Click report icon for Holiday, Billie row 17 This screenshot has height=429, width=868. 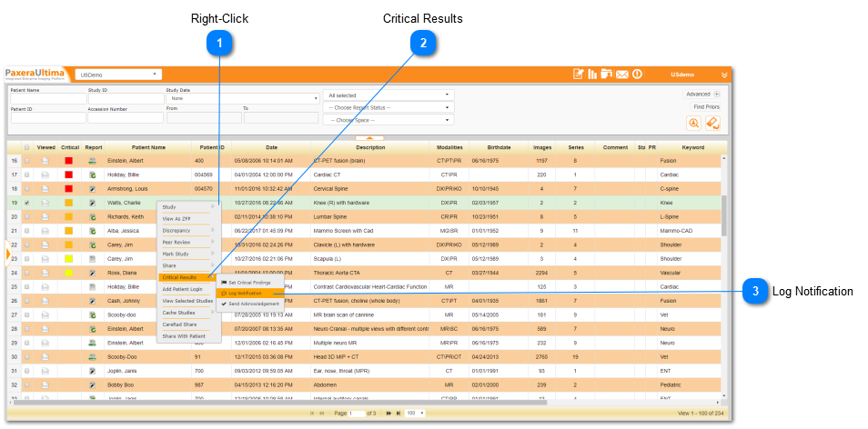(x=93, y=175)
